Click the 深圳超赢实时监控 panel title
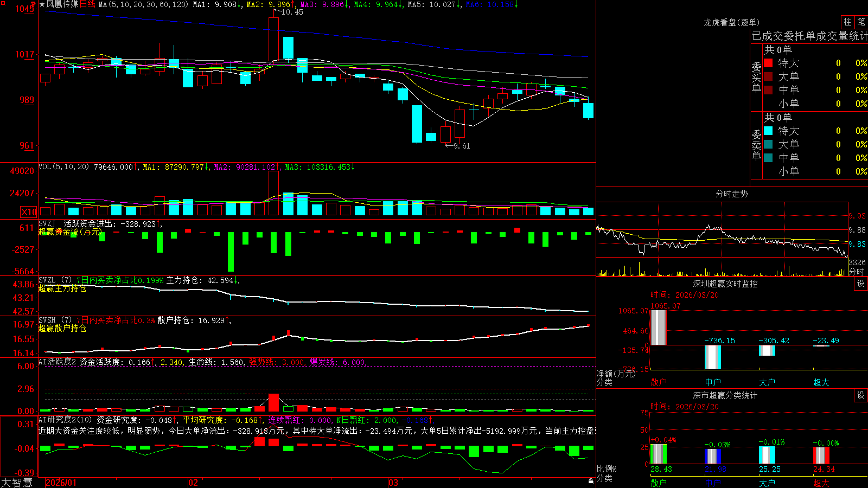Image resolution: width=868 pixels, height=488 pixels. click(725, 284)
